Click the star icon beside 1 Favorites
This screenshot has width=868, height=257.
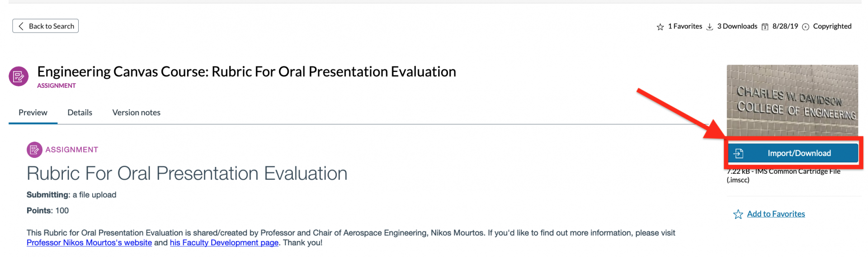[x=660, y=27]
